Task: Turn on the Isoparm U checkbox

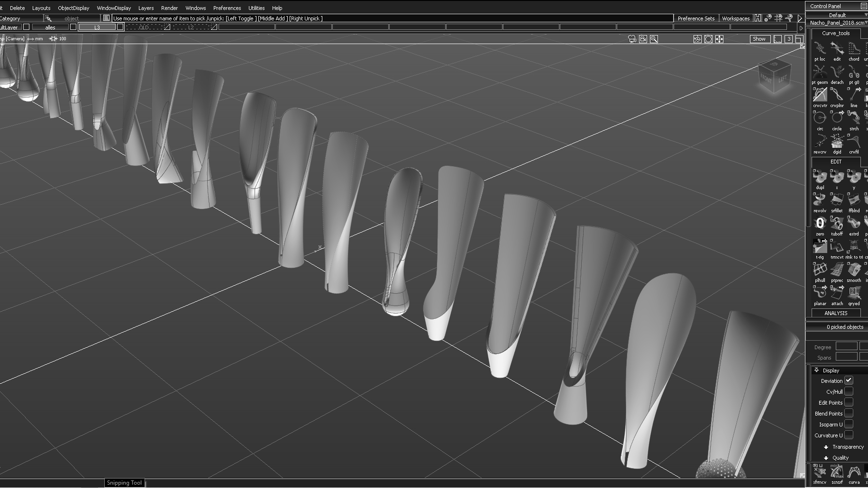Action: click(849, 424)
